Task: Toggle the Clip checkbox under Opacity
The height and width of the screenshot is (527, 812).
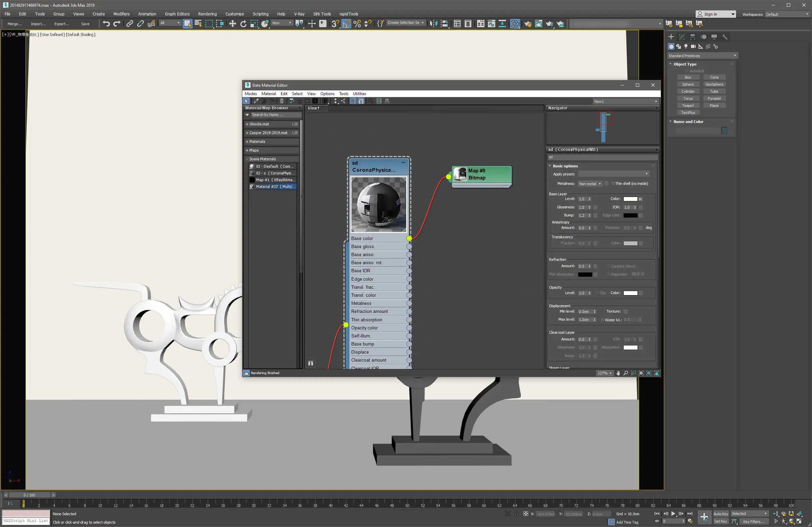Action: tap(597, 293)
